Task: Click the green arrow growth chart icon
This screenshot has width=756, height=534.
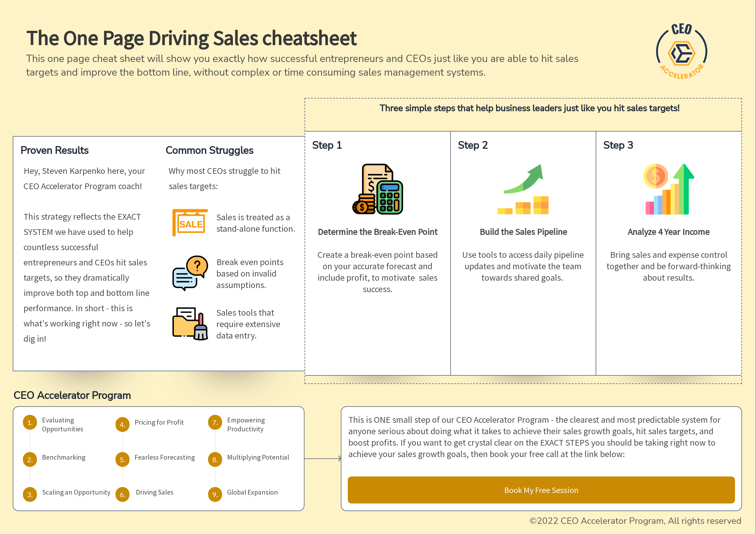Action: pos(523,189)
